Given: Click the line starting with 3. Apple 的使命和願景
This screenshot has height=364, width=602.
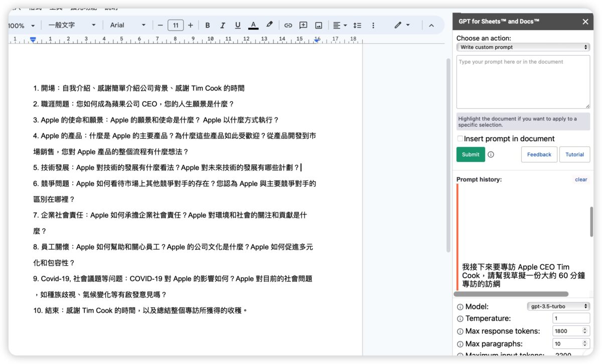Looking at the screenshot, I should [x=156, y=120].
